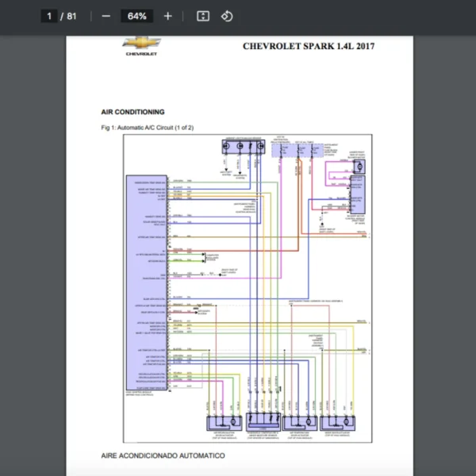476x476 pixels.
Task: Click the AIRE ACONDICIONADO AUTOMATICO text
Action: click(x=163, y=455)
